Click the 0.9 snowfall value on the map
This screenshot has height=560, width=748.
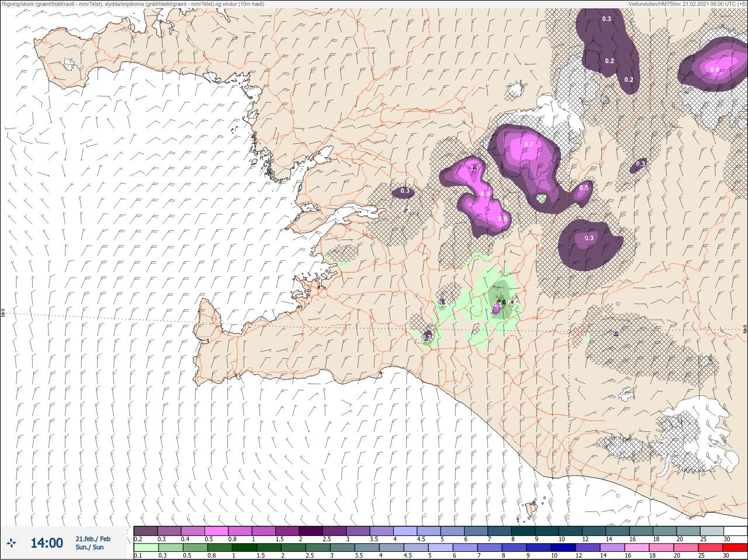(485, 193)
